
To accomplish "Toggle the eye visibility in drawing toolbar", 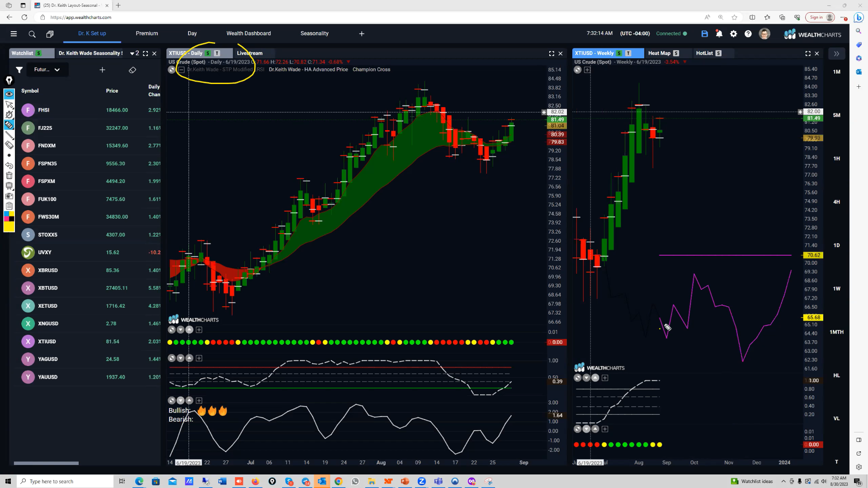I will point(9,94).
